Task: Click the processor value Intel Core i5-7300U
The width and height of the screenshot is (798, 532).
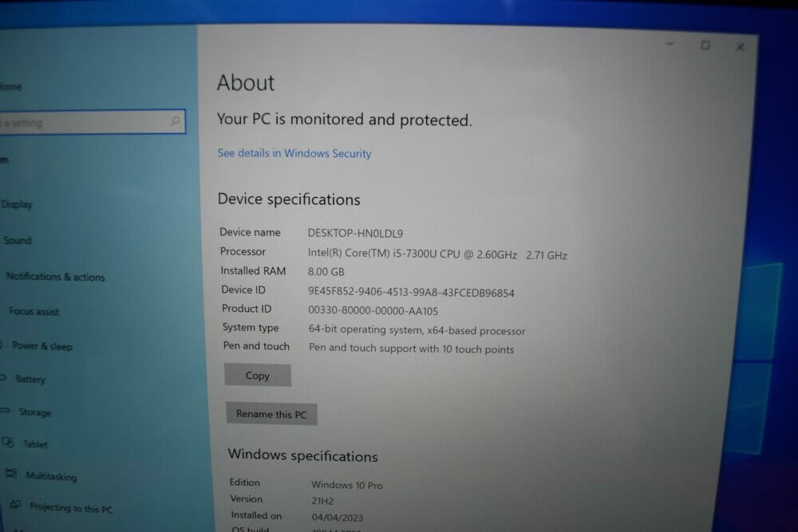Action: [x=437, y=254]
